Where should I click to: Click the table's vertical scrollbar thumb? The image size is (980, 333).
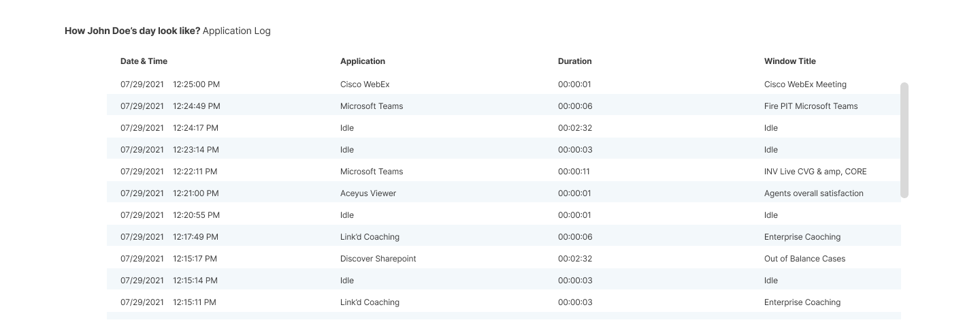click(904, 140)
